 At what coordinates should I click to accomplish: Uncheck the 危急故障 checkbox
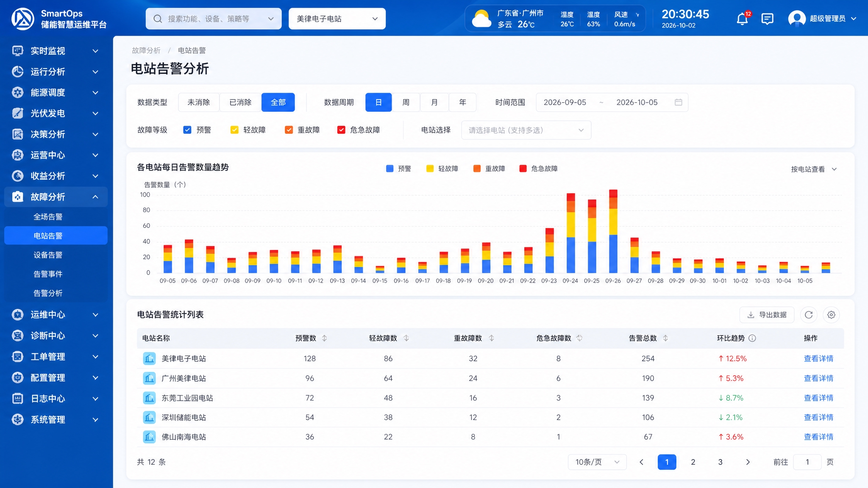[x=341, y=130]
